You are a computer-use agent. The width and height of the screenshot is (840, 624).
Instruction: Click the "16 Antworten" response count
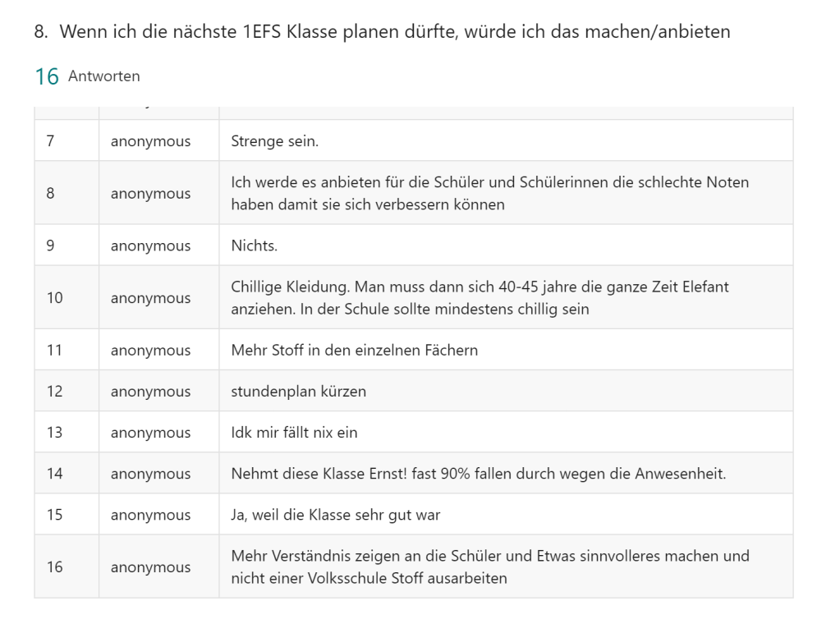(x=87, y=76)
